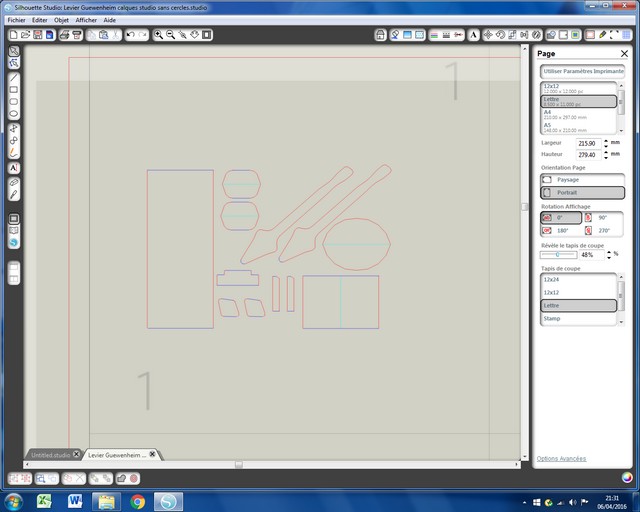Image resolution: width=640 pixels, height=512 pixels.
Task: Switch to the Untitled.studio tab
Action: [50, 454]
